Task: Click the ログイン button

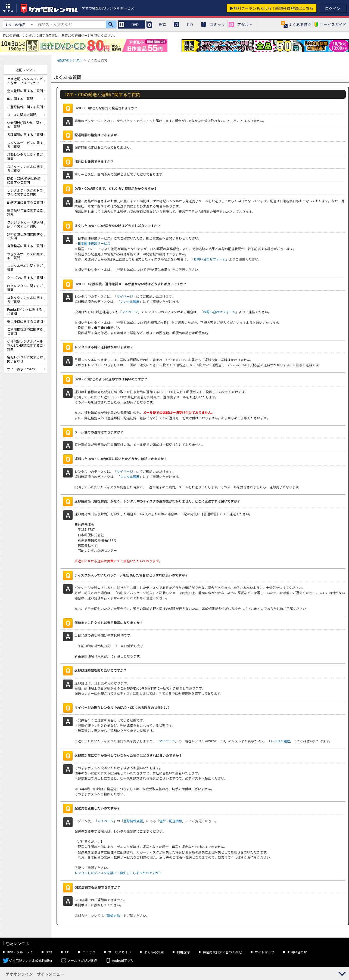Action: click(x=332, y=8)
